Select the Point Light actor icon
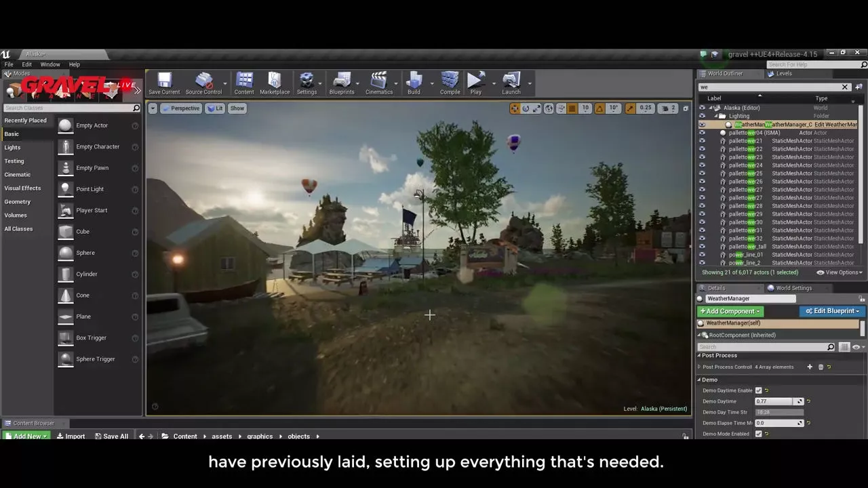Viewport: 868px width, 488px height. coord(66,189)
